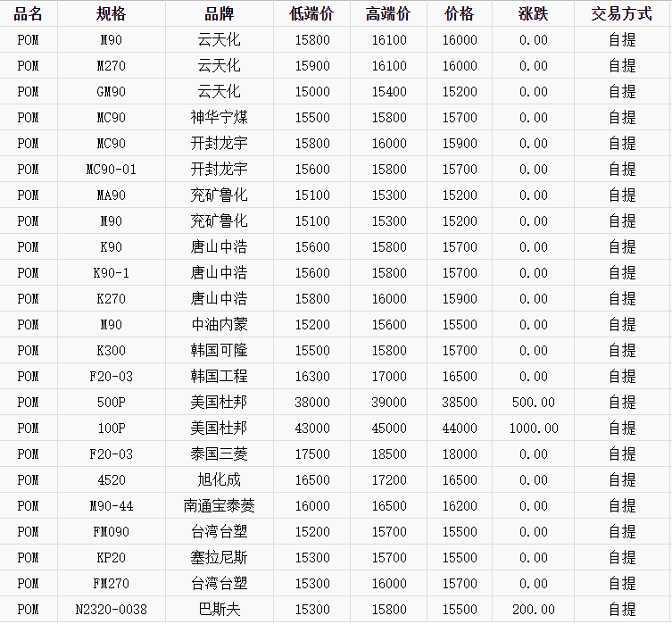
Task: Click the 价格 column header
Action: coord(459,14)
